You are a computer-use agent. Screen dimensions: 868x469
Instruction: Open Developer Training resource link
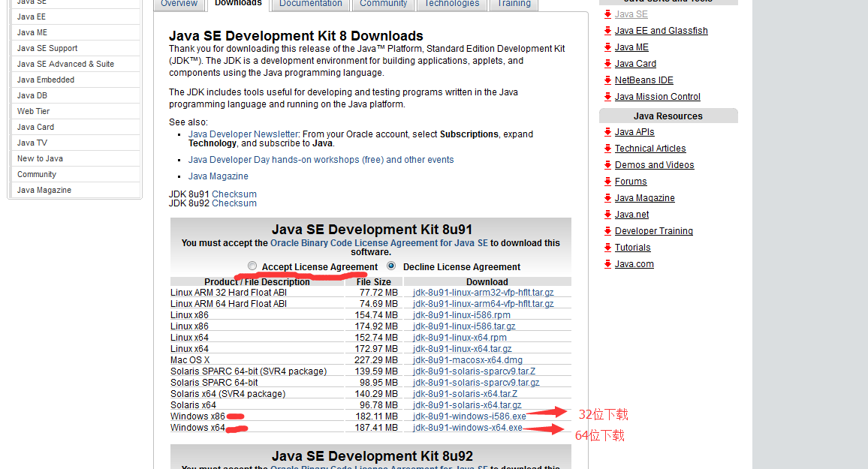tap(654, 231)
